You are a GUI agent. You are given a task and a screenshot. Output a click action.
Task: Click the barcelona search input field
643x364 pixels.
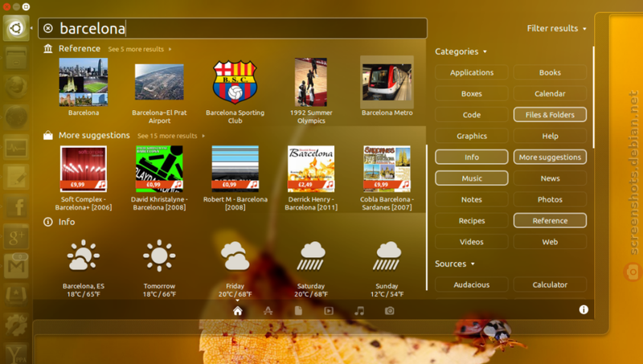point(232,28)
